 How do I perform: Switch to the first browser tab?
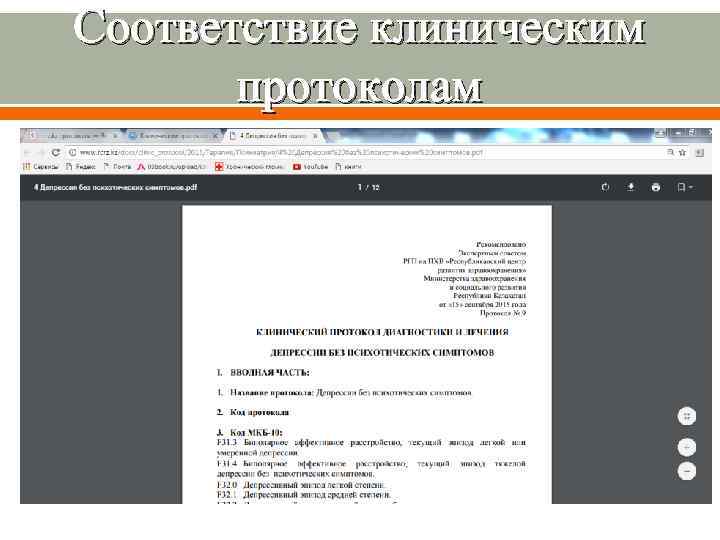click(x=76, y=136)
